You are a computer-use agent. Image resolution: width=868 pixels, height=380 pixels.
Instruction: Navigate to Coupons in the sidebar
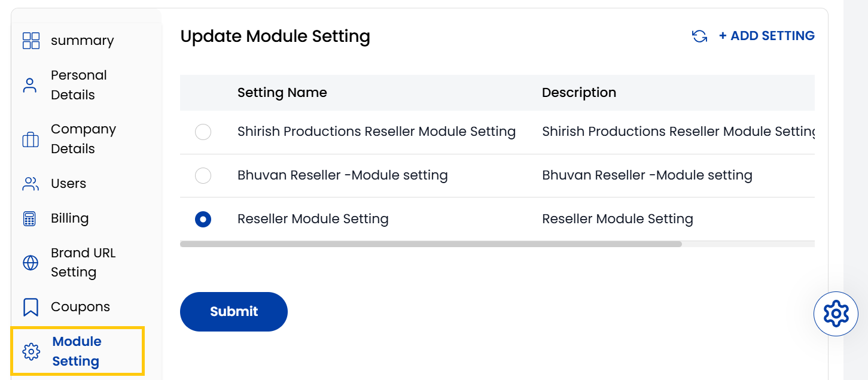click(x=80, y=306)
